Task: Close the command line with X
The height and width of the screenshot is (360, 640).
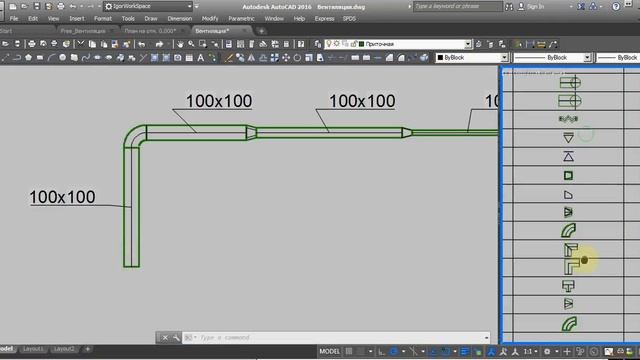Action: click(165, 338)
